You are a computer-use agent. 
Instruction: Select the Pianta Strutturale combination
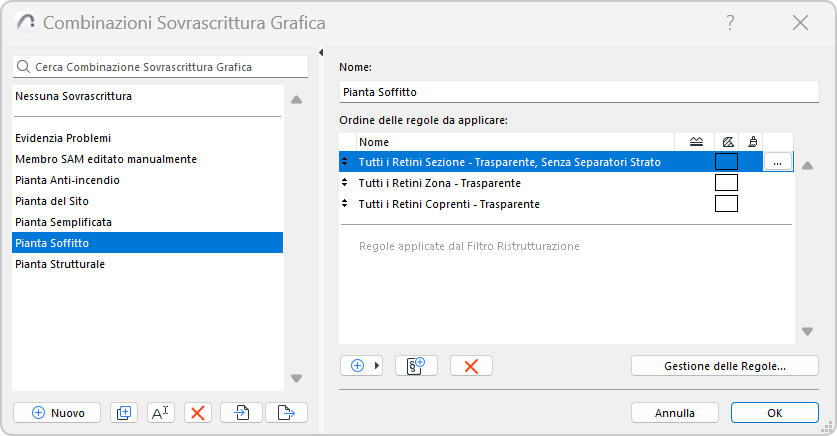click(x=60, y=264)
